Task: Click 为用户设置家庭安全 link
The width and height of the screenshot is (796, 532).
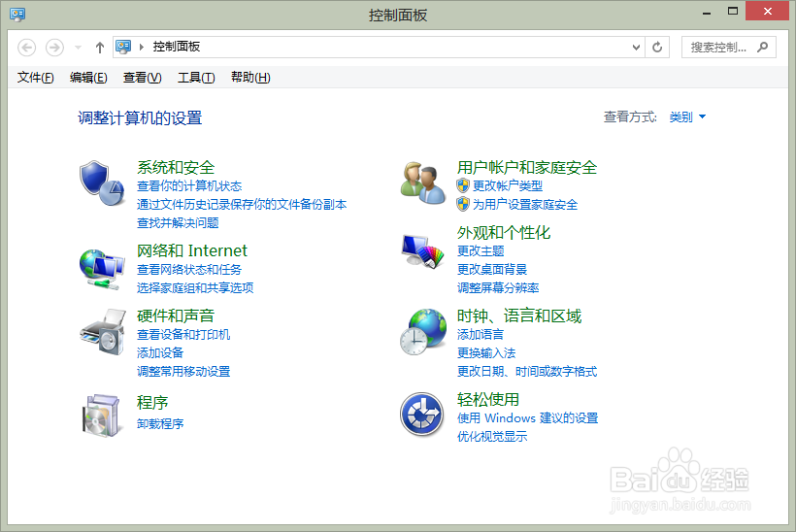Action: tap(525, 205)
